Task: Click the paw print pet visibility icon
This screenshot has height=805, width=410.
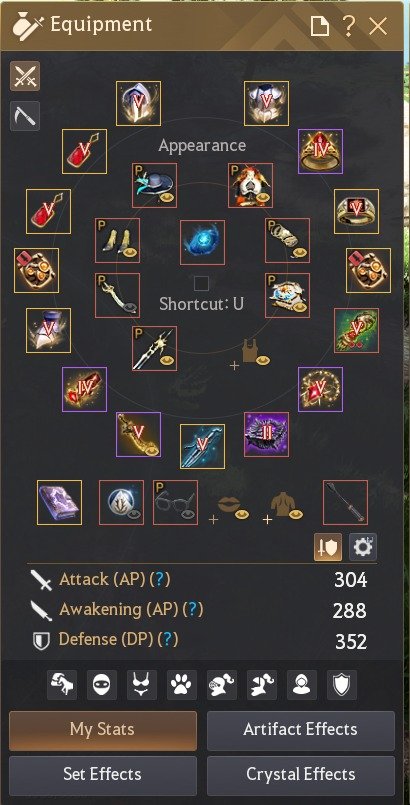Action: pyautogui.click(x=182, y=685)
